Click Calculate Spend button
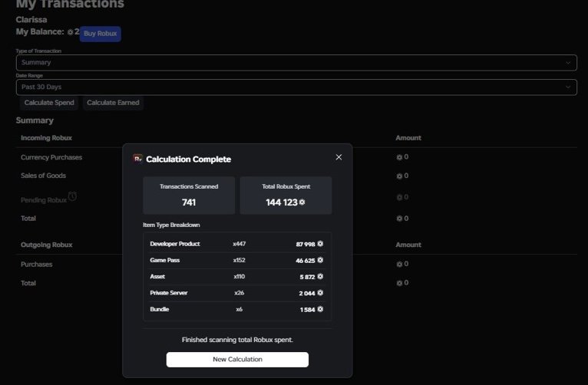 49,103
